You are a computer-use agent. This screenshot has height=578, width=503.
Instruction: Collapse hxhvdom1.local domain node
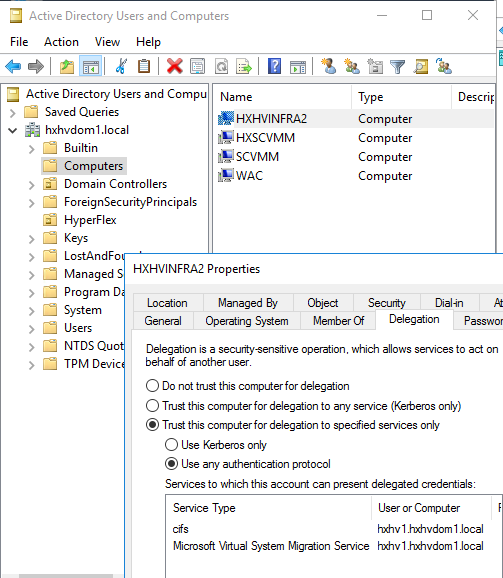click(x=13, y=130)
